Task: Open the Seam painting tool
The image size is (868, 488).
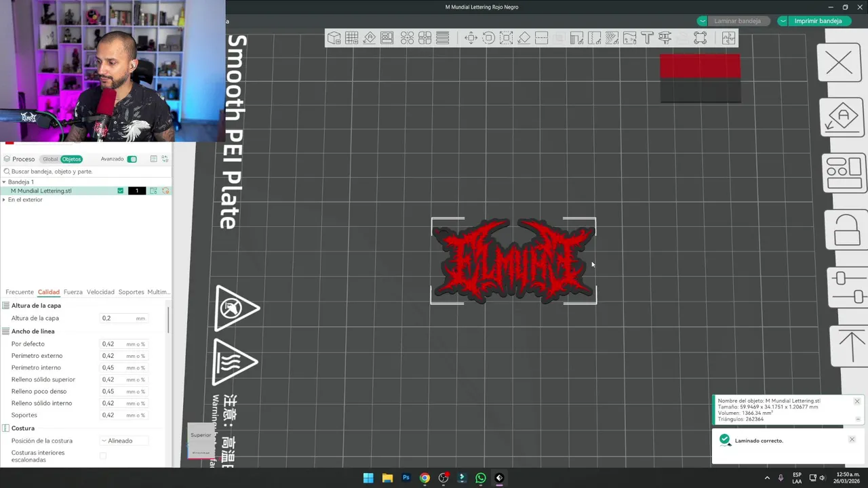Action: click(x=594, y=39)
